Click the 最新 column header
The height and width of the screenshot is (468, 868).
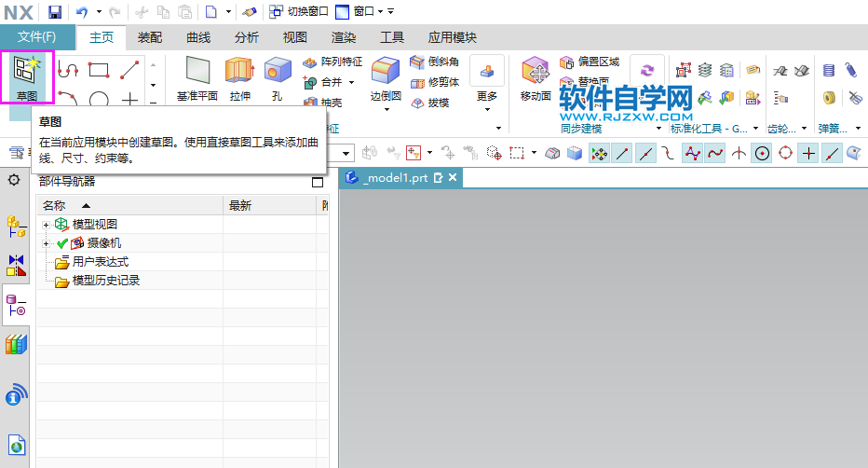269,205
